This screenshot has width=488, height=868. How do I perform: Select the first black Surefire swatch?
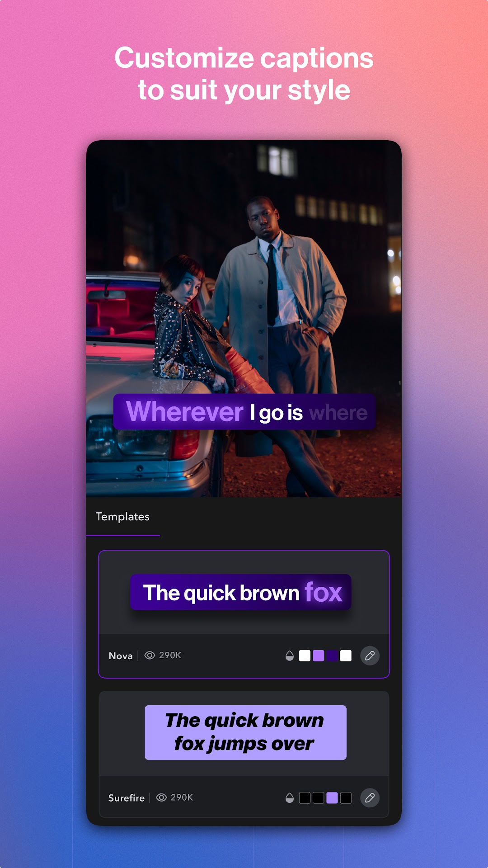click(x=305, y=798)
